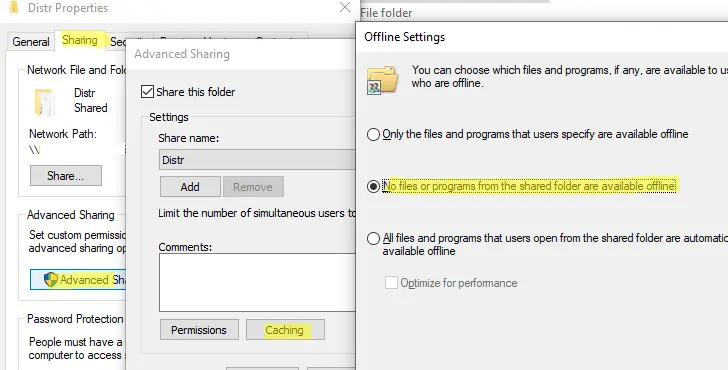
Task: Open Caching settings
Action: 285,330
